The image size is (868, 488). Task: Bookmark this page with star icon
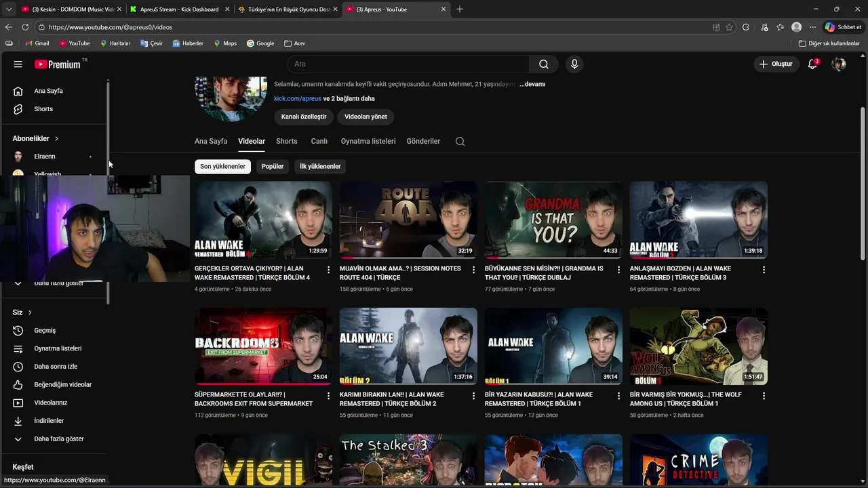(730, 27)
